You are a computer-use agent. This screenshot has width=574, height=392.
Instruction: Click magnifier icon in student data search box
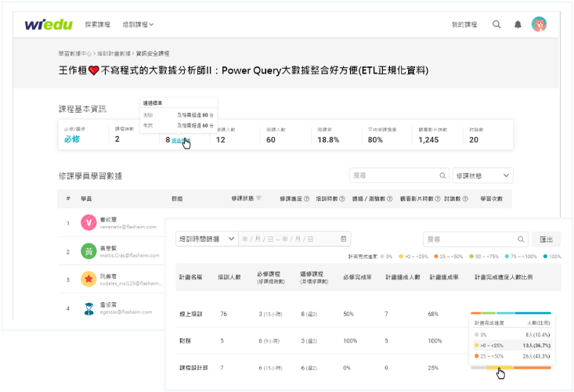coord(442,175)
